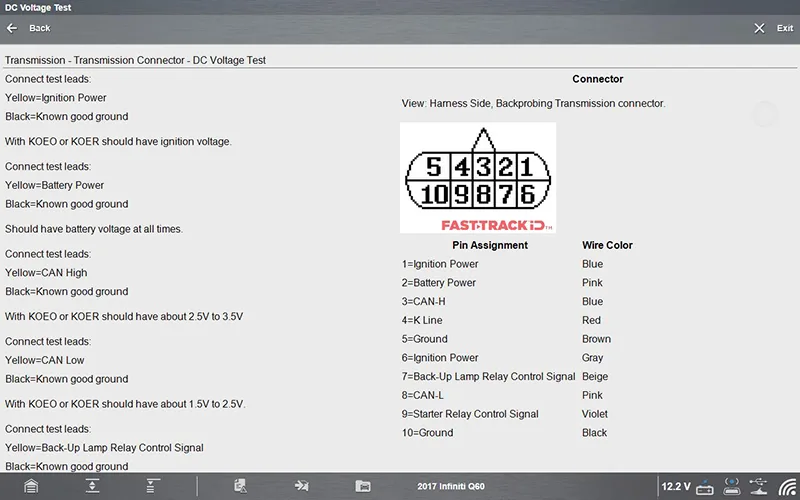
Task: Click the Exit text button
Action: click(784, 28)
